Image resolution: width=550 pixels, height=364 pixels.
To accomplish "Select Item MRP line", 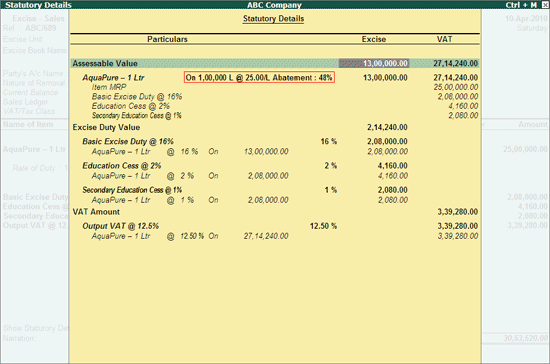I will point(109,87).
